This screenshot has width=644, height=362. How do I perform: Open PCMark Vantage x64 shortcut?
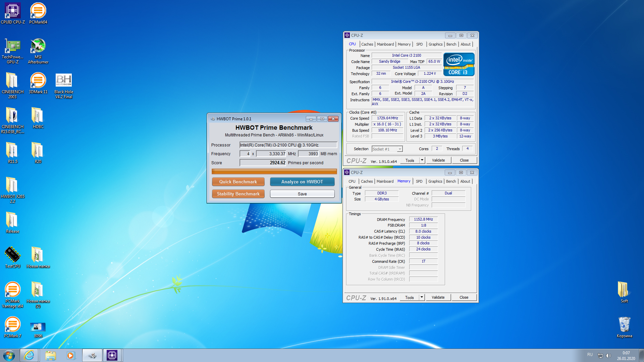click(x=13, y=295)
